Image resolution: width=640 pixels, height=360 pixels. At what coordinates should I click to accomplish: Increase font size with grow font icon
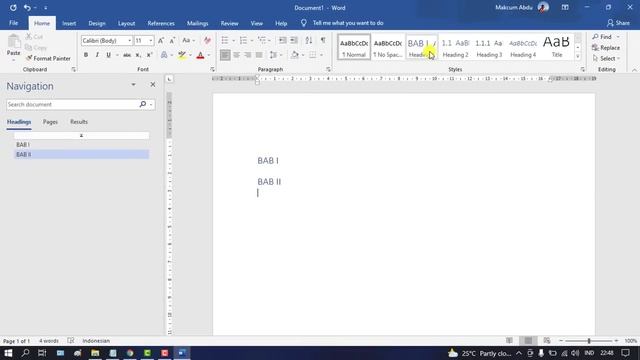coord(161,40)
